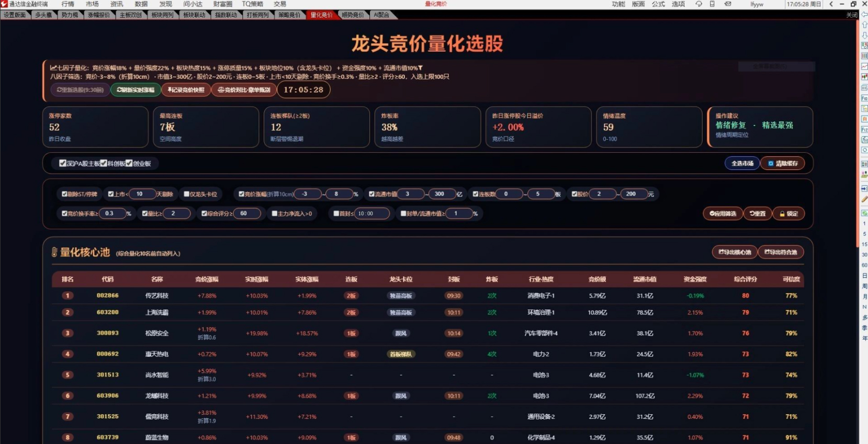This screenshot has width=868, height=444.
Task: Switch to AI聚合 tab
Action: pos(381,15)
